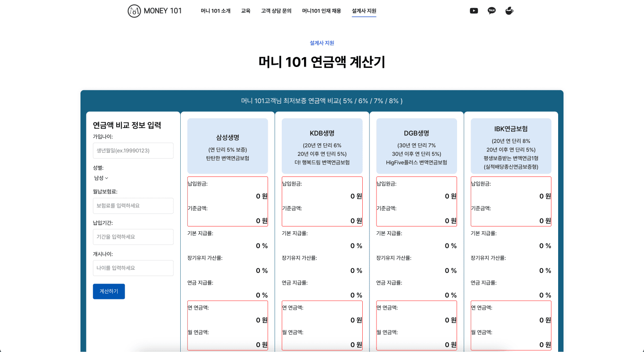Click the 머니 101 연금액 계산기 heading
This screenshot has height=352, width=644.
(322, 62)
